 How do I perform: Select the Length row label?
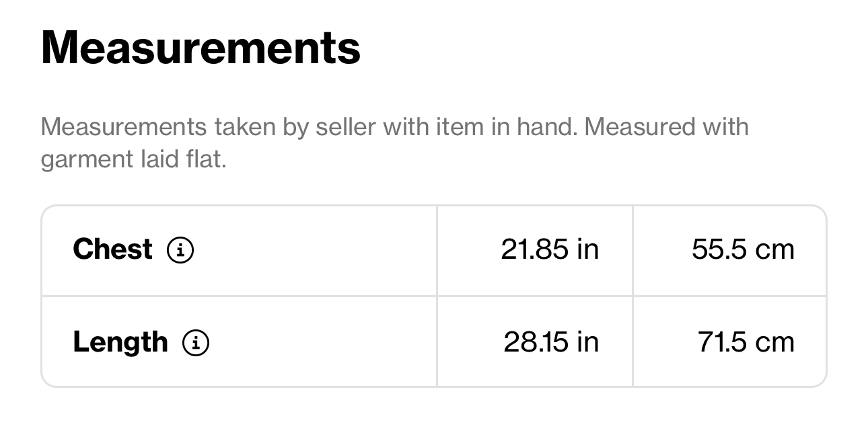[120, 342]
